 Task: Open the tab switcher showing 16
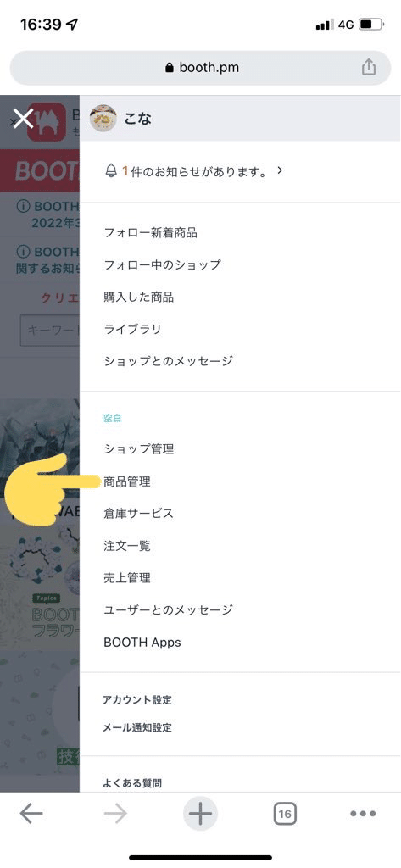(x=285, y=814)
